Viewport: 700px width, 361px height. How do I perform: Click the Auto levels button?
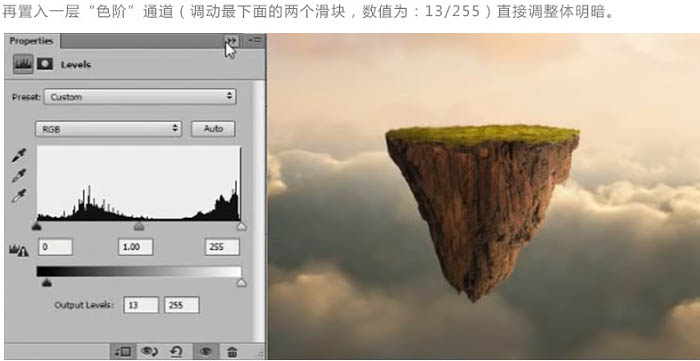click(x=213, y=129)
